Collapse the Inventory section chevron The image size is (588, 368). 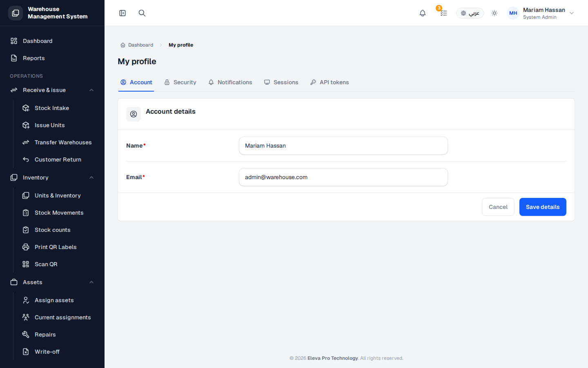pos(91,177)
